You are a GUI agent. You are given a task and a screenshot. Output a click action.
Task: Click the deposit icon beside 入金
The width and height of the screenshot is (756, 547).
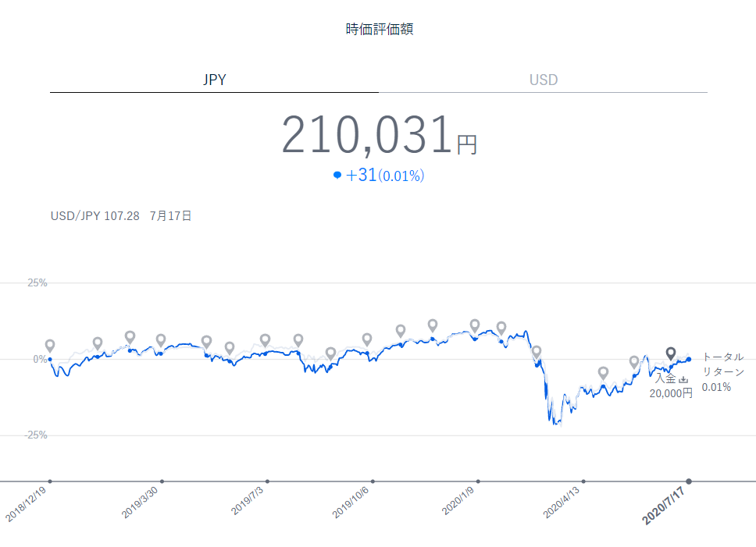pos(683,379)
